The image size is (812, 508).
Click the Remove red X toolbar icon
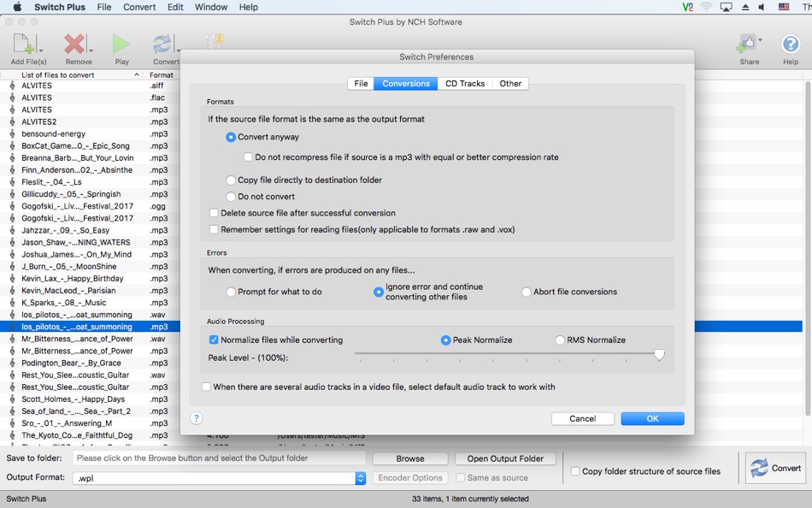(x=74, y=44)
